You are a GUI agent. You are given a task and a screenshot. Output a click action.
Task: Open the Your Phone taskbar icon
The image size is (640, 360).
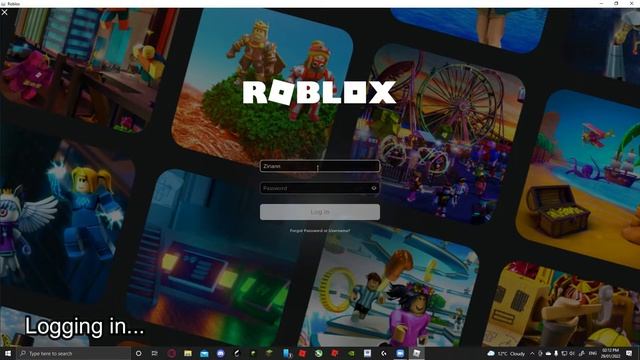pyautogui.click(x=287, y=353)
